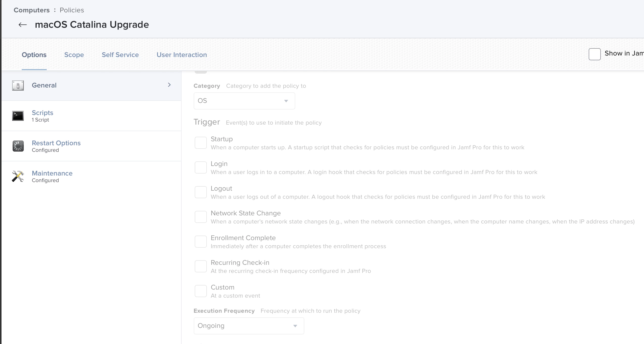Open the Scripts payload link
Image resolution: width=644 pixels, height=344 pixels.
42,113
